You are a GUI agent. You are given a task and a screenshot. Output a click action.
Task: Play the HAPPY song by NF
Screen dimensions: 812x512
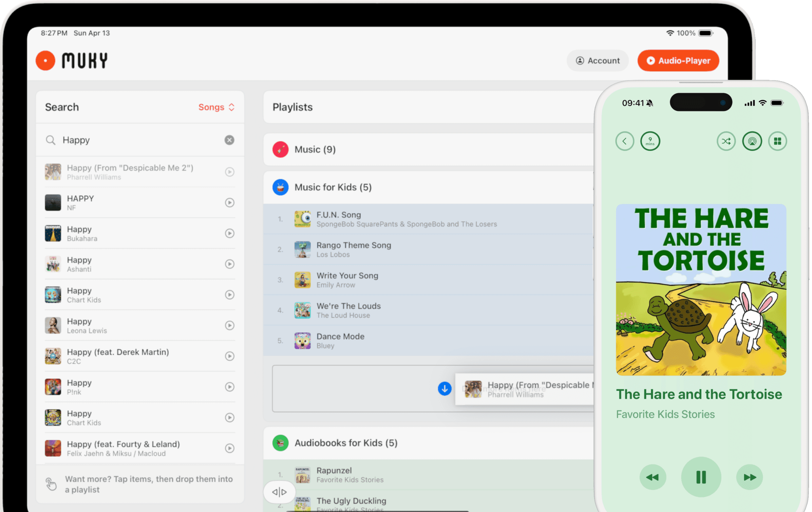coord(230,203)
